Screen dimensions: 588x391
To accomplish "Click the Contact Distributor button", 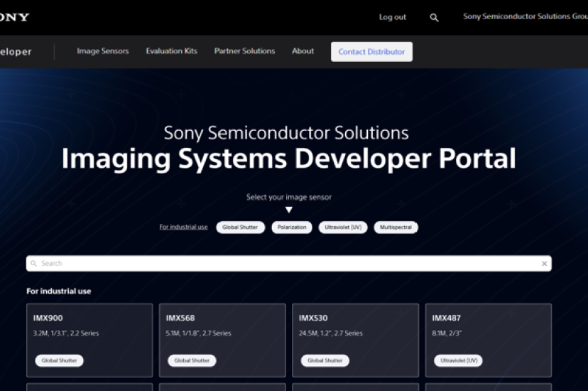I will click(371, 52).
